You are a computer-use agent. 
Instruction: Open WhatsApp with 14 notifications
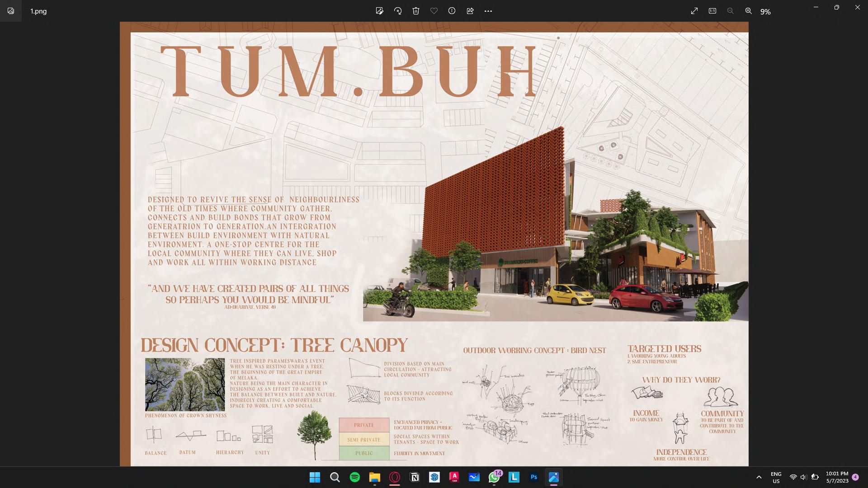click(x=494, y=477)
